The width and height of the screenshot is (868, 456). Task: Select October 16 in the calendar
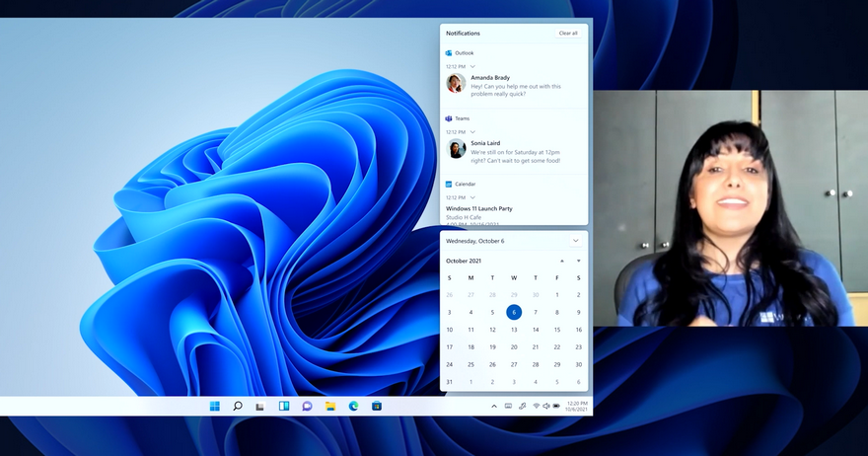click(578, 330)
